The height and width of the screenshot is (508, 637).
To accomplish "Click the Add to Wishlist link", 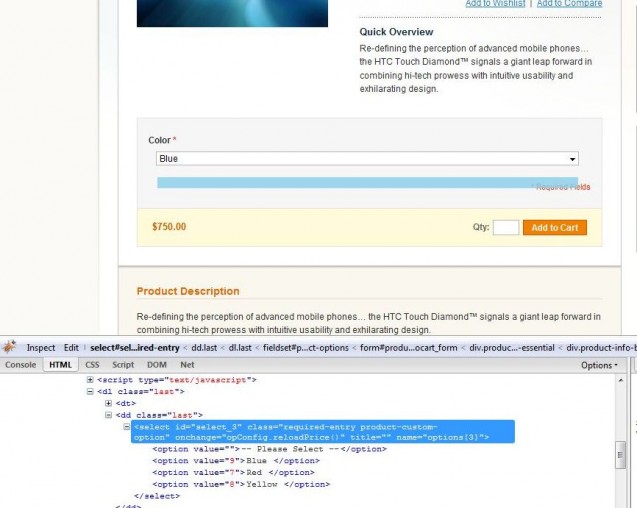I will pos(495,3).
